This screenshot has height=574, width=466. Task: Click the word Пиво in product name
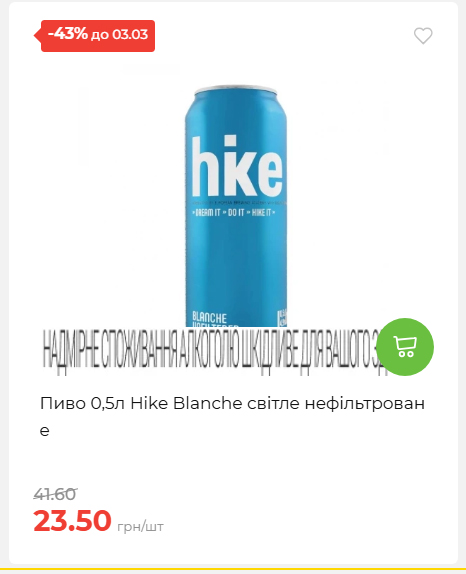click(63, 403)
